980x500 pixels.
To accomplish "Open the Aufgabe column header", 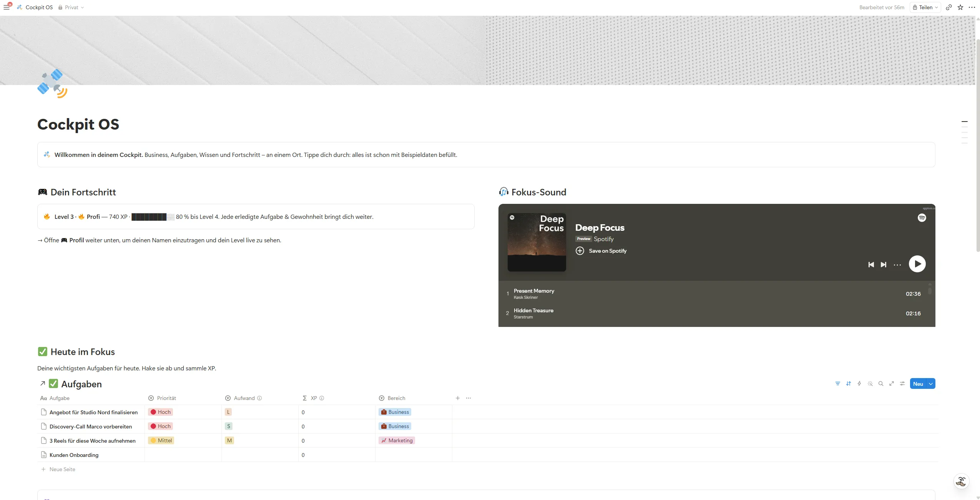I will tap(91, 398).
